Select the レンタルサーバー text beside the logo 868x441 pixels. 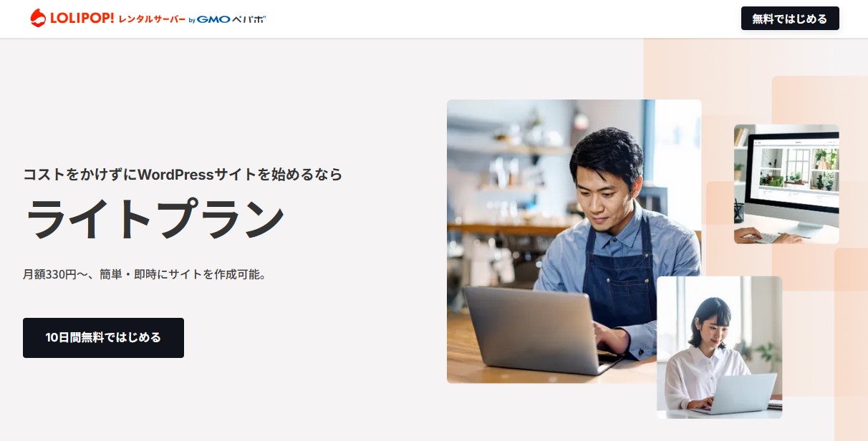pos(152,19)
